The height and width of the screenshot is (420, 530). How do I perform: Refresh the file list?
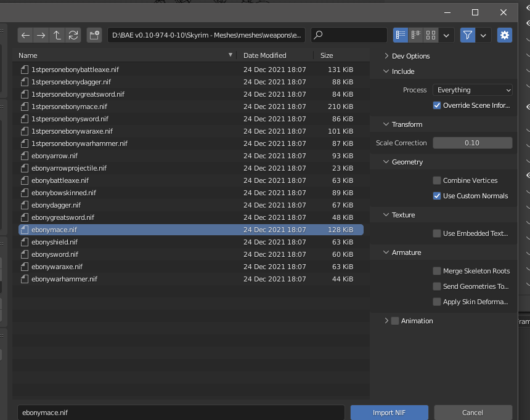73,35
